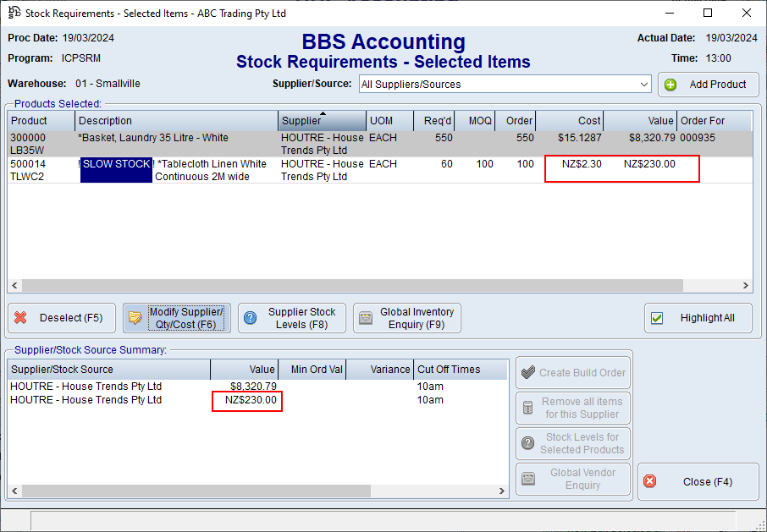This screenshot has width=767, height=532.
Task: Click the Global Inventory Enquiry (F9) button
Action: point(407,318)
